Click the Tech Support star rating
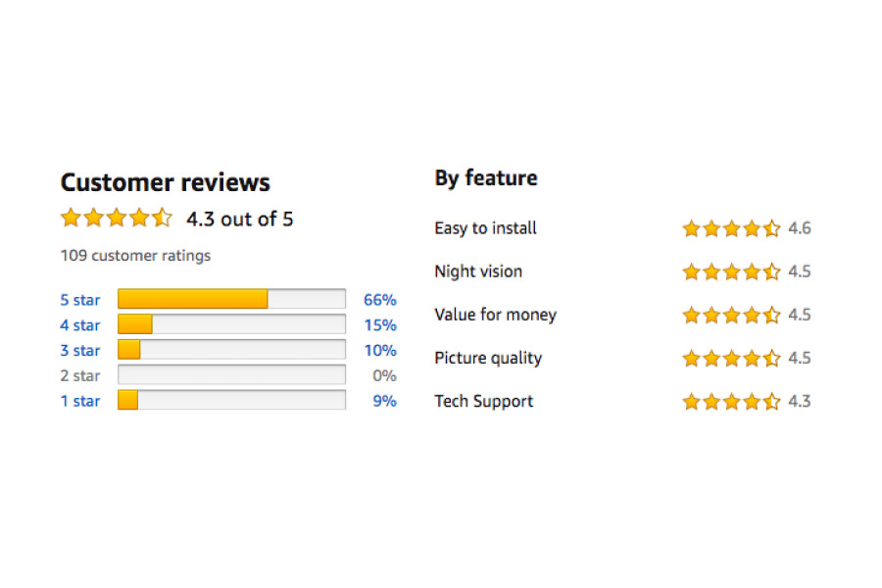 click(731, 402)
